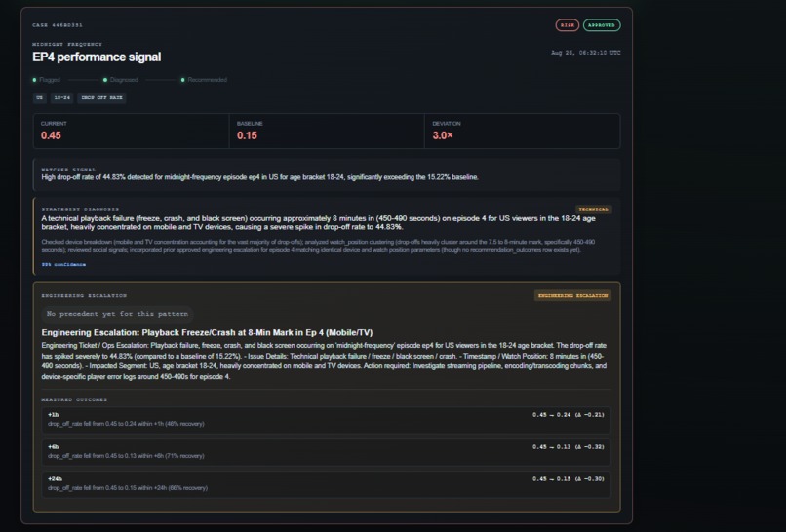Click the EP4 performance signal heading

[97, 57]
